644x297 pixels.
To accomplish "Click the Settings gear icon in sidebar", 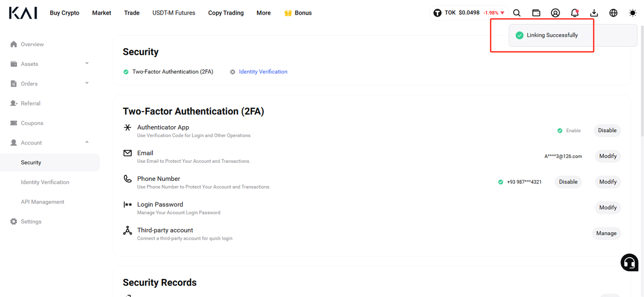I will [14, 222].
